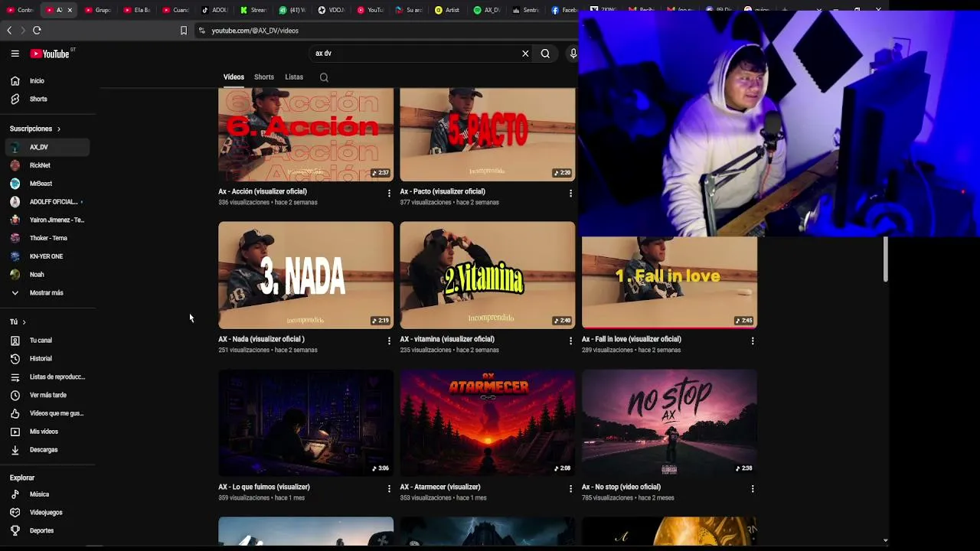Open the Noah subscription channel

point(47,275)
